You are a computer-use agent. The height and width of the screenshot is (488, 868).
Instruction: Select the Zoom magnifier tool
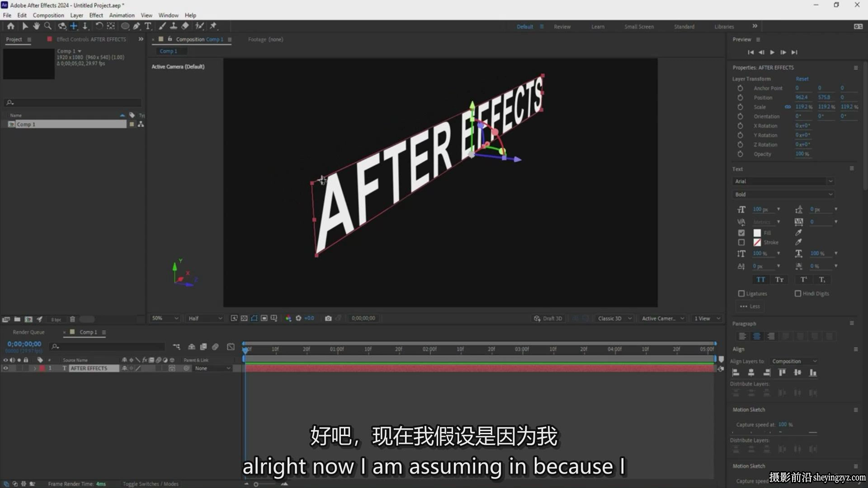click(47, 26)
